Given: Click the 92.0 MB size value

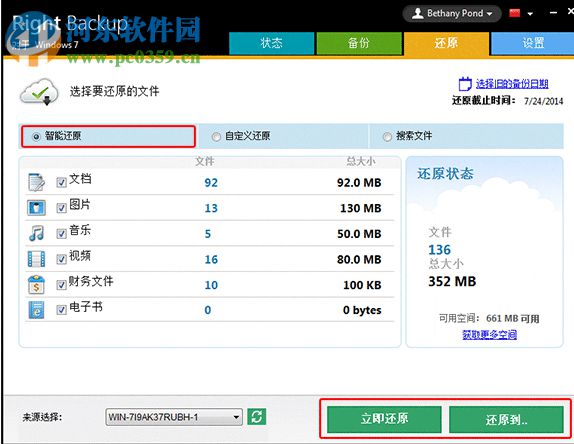Looking at the screenshot, I should coord(359,183).
